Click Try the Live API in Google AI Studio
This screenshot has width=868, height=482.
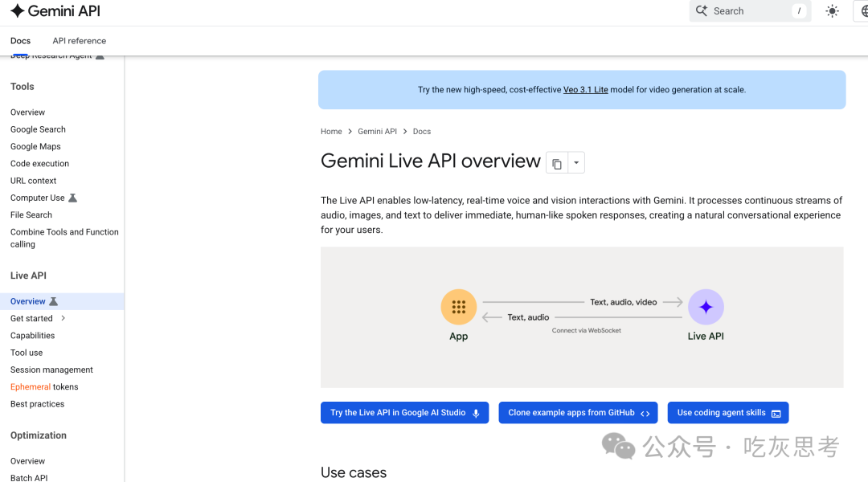click(404, 413)
